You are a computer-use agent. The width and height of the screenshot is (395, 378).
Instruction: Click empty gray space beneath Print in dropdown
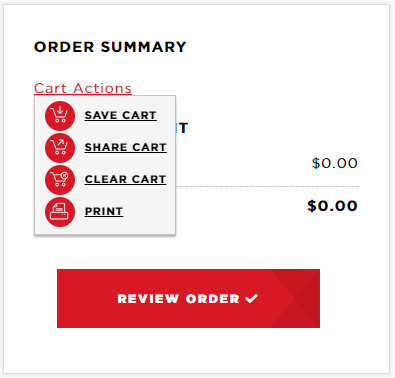point(105,231)
